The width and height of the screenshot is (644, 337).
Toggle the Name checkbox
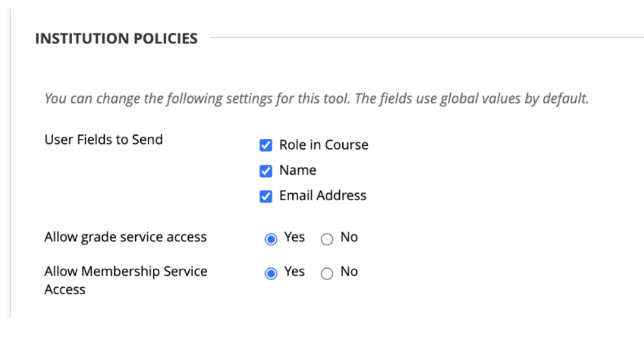[266, 171]
